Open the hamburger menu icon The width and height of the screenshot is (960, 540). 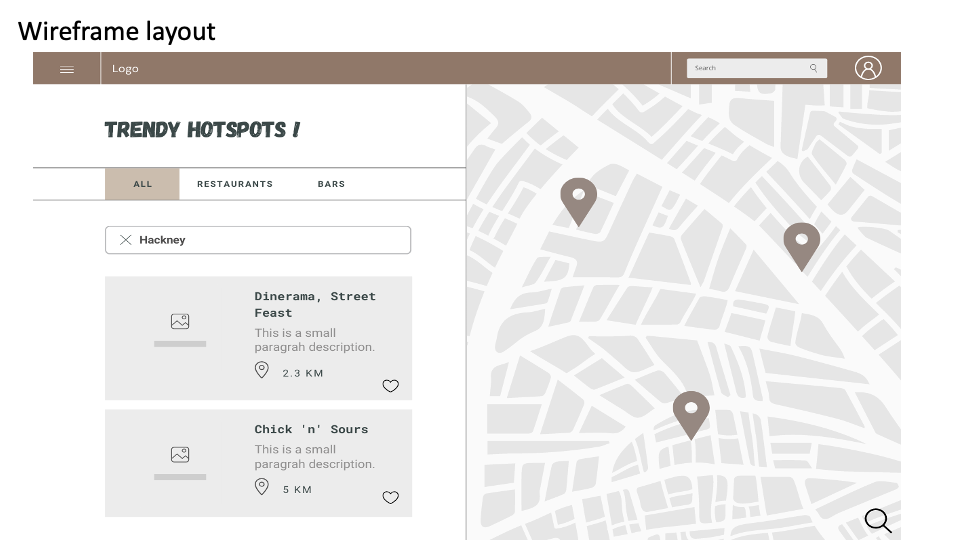click(67, 69)
